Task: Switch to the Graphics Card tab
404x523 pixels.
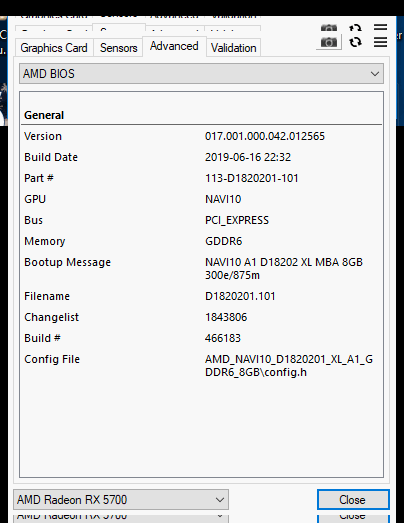Action: pos(54,48)
